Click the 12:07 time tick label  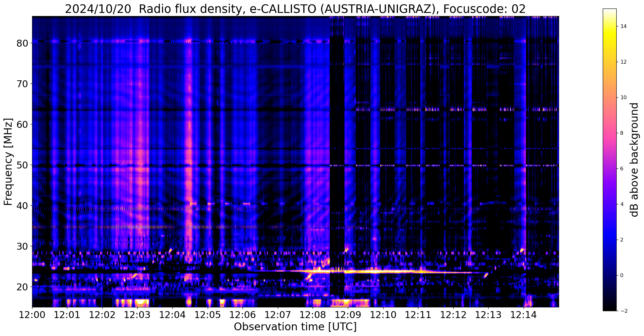(x=278, y=315)
